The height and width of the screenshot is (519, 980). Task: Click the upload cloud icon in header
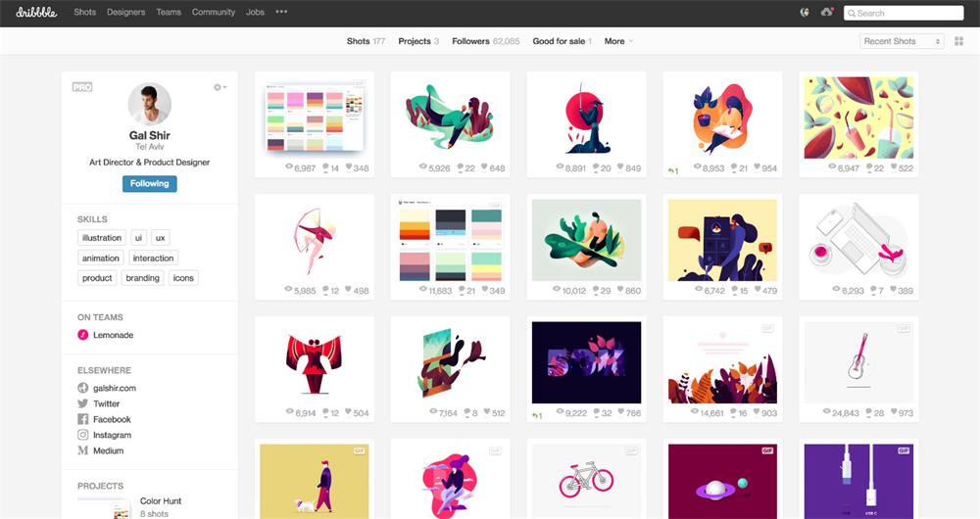click(827, 12)
